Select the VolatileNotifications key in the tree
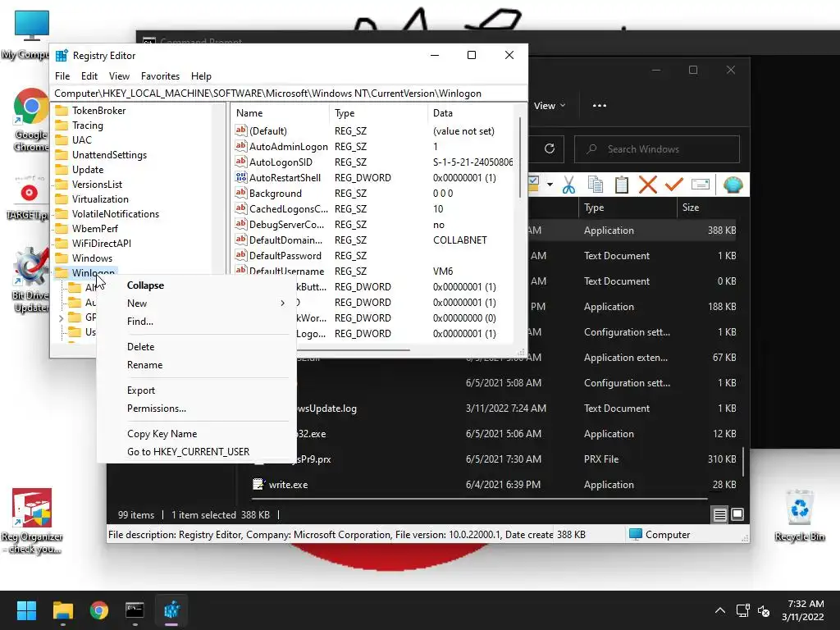This screenshot has height=630, width=840. (x=116, y=214)
